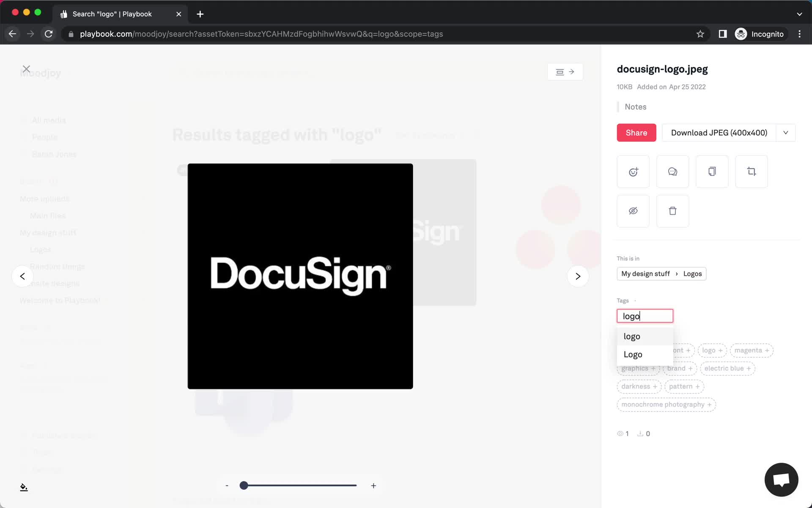Screen dimensions: 812x508
Task: Add the monochrome photography tag
Action: (666, 405)
